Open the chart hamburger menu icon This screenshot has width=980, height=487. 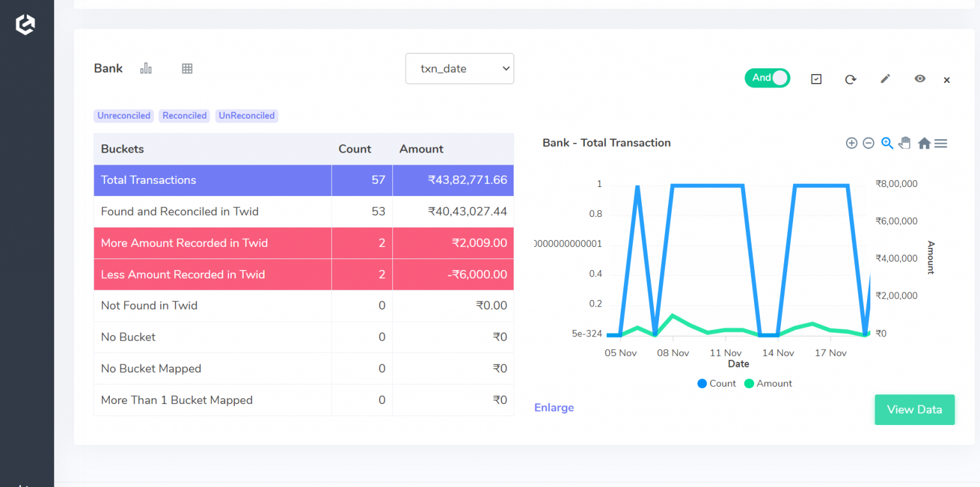(940, 143)
